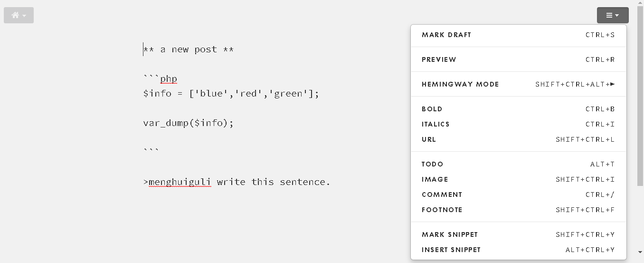The width and height of the screenshot is (644, 263).
Task: Click the vertical scrollbar thumb
Action: 640,96
